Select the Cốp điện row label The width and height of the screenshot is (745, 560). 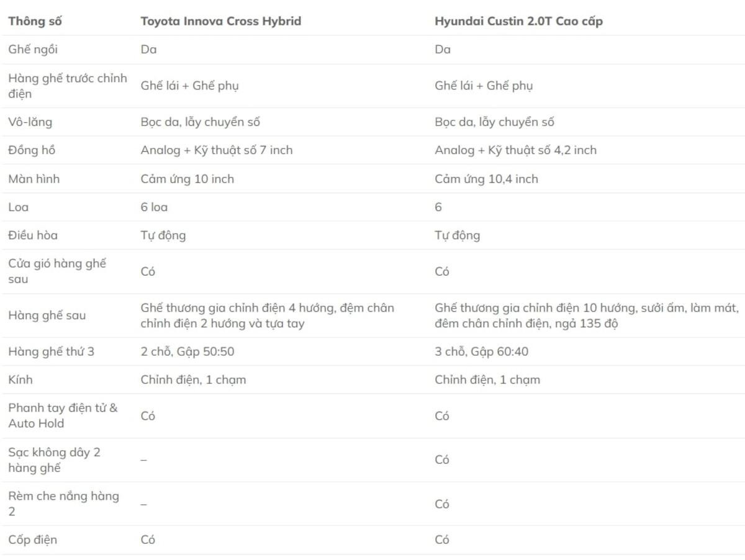point(32,540)
